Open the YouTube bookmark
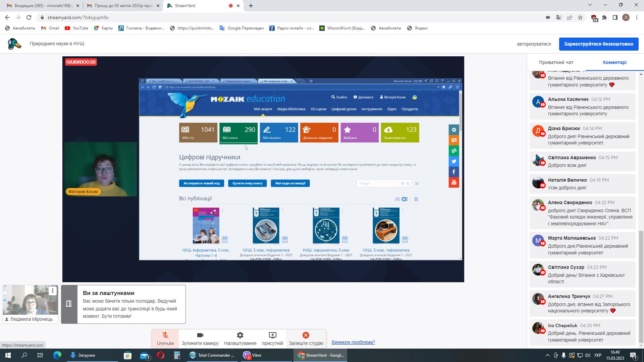644x362 pixels. coord(76,28)
